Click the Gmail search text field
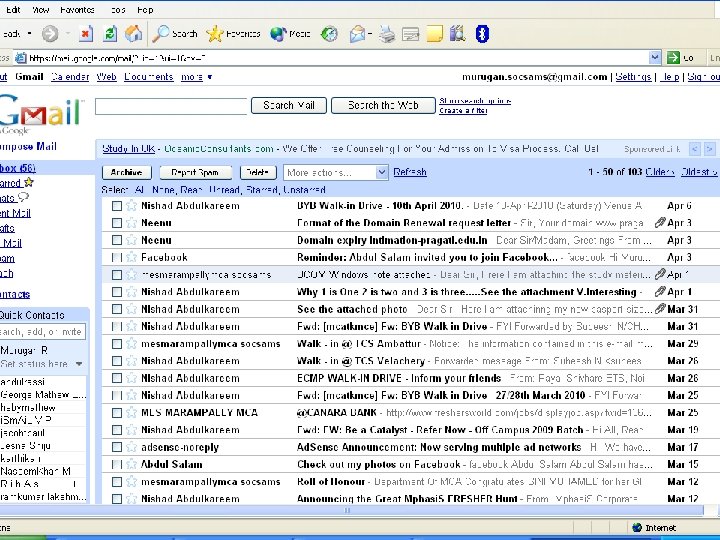 (171, 106)
